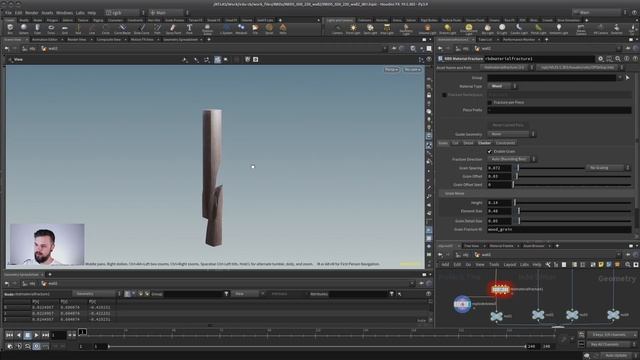Viewport: 640px width, 360px height.
Task: Click the rbdmaterialfracture node in network
Action: pos(500,289)
